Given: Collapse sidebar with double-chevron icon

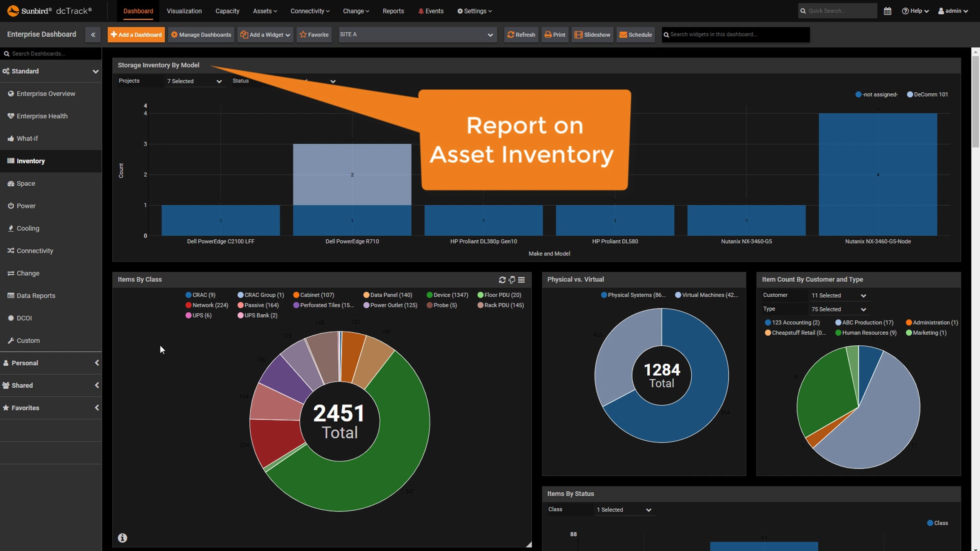Looking at the screenshot, I should click(x=93, y=35).
